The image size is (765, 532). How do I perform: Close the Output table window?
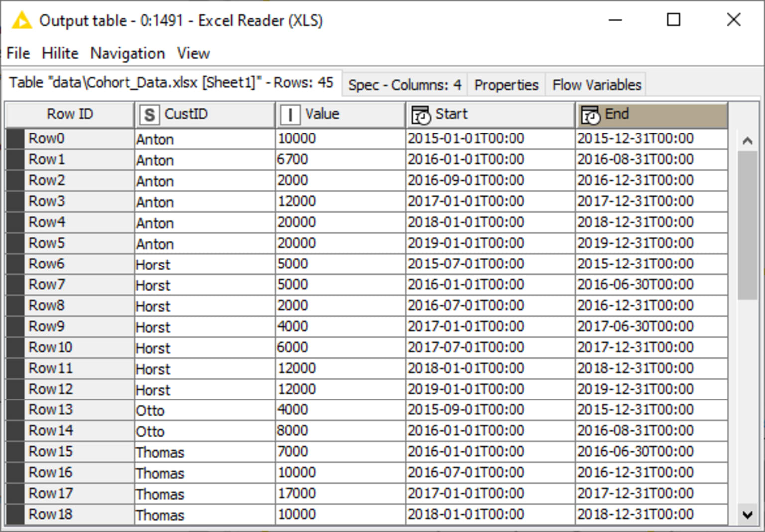pyautogui.click(x=733, y=20)
